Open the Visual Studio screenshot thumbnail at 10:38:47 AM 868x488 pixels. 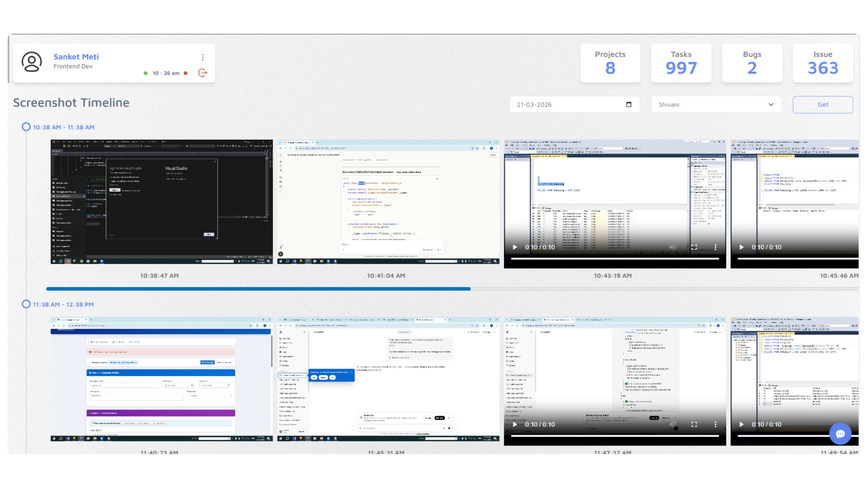click(x=161, y=202)
